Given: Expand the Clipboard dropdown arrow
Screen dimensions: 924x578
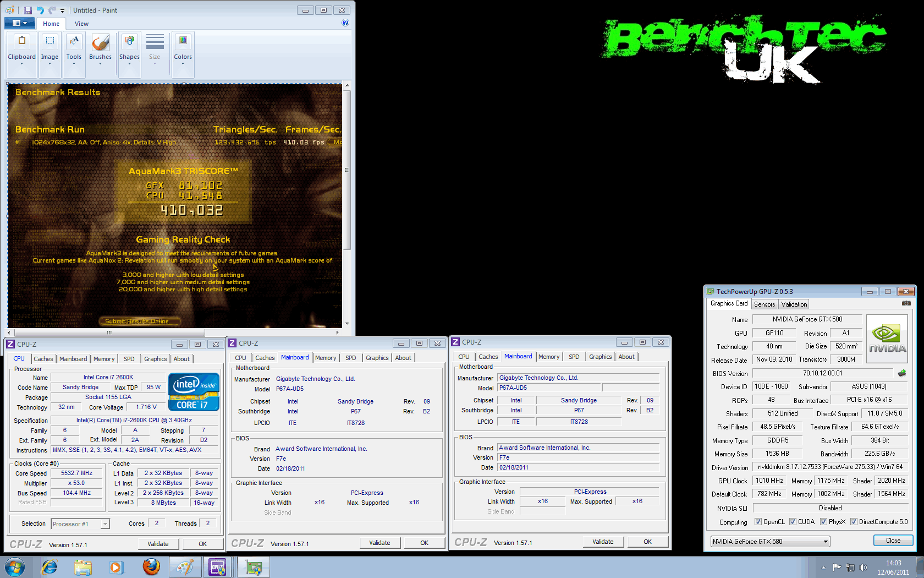Looking at the screenshot, I should coord(21,64).
